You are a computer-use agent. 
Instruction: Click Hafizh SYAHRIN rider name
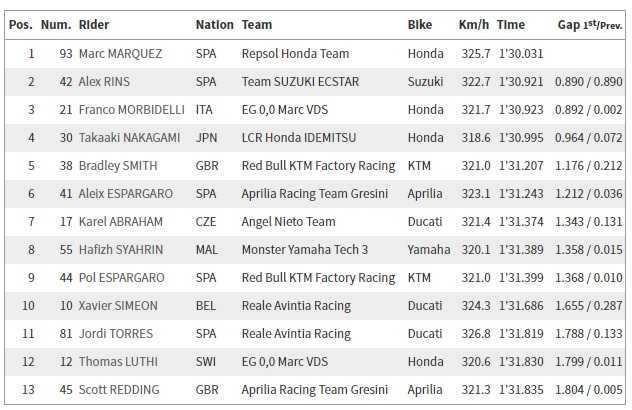coord(121,250)
